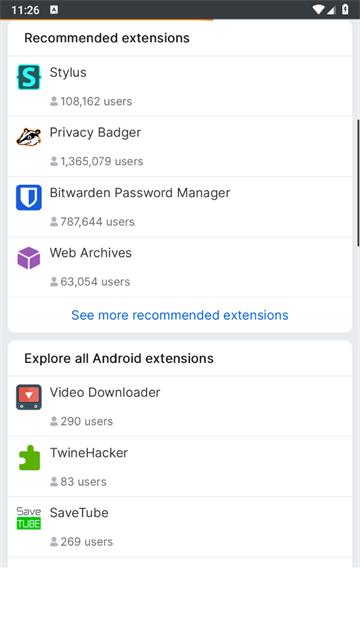Tap the page scrollbar on right edge
This screenshot has height=640, width=360.
pos(358,183)
